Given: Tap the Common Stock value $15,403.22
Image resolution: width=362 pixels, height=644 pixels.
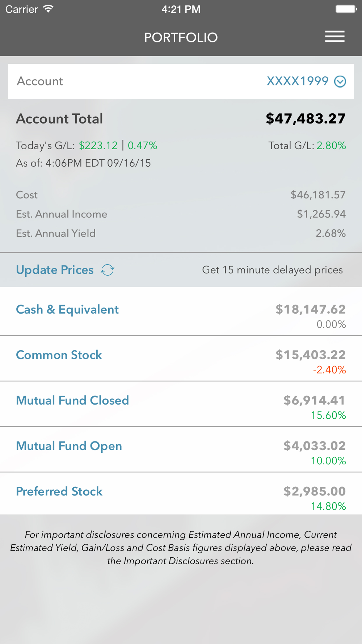Looking at the screenshot, I should 311,355.
